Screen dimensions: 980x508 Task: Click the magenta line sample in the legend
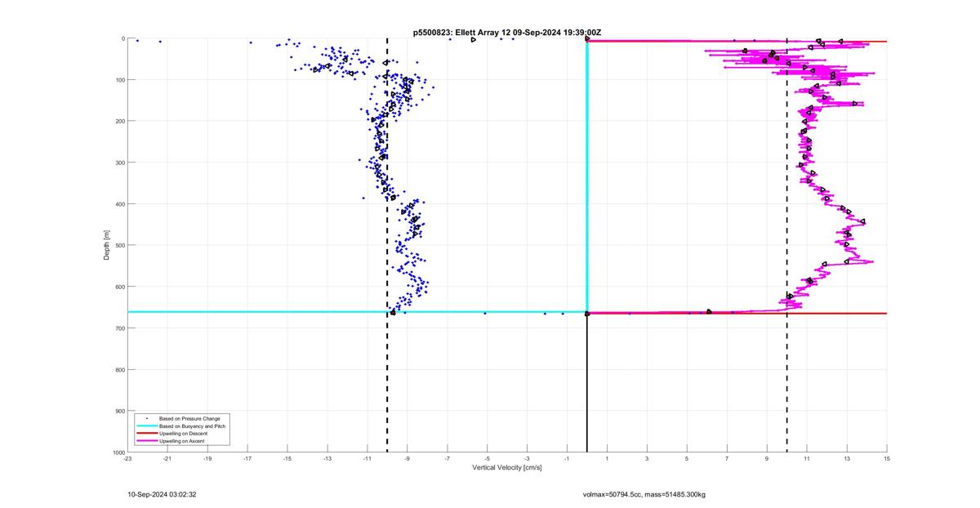147,441
